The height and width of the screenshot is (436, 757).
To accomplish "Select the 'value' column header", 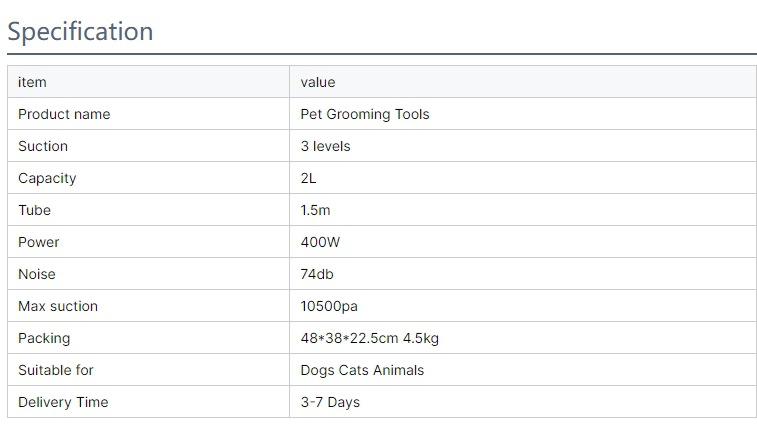I will 318,82.
